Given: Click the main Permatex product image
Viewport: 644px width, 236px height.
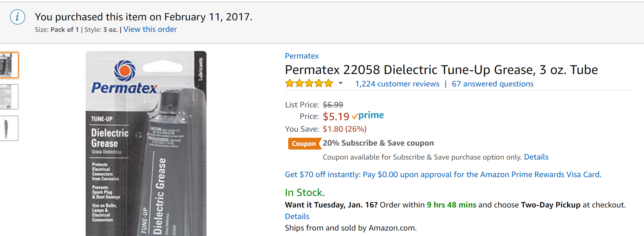Looking at the screenshot, I should point(146,143).
